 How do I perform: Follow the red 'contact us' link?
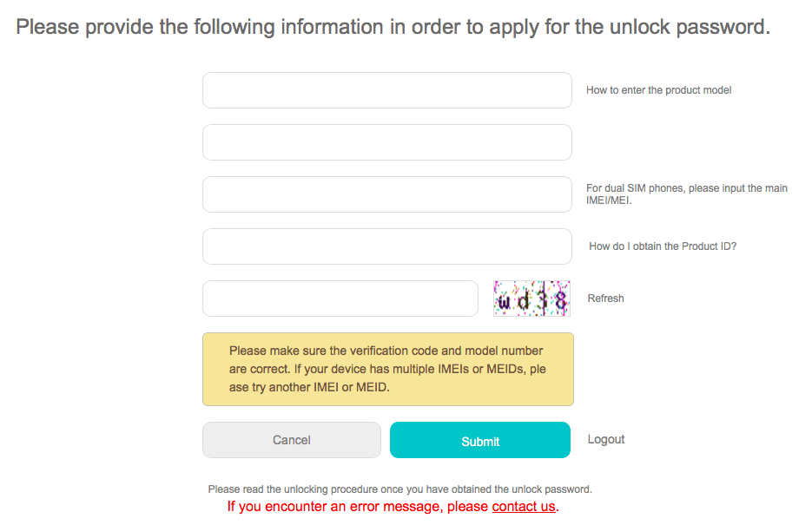(x=523, y=506)
